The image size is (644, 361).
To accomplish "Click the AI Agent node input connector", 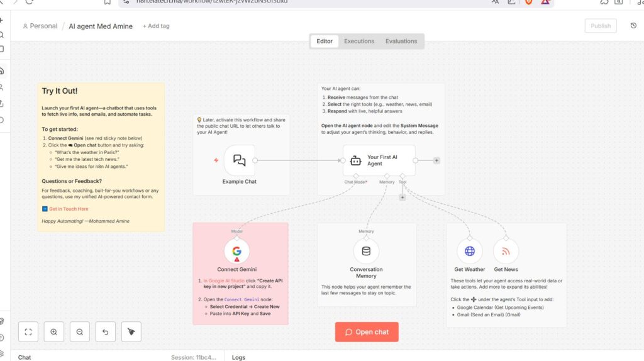I will [343, 160].
